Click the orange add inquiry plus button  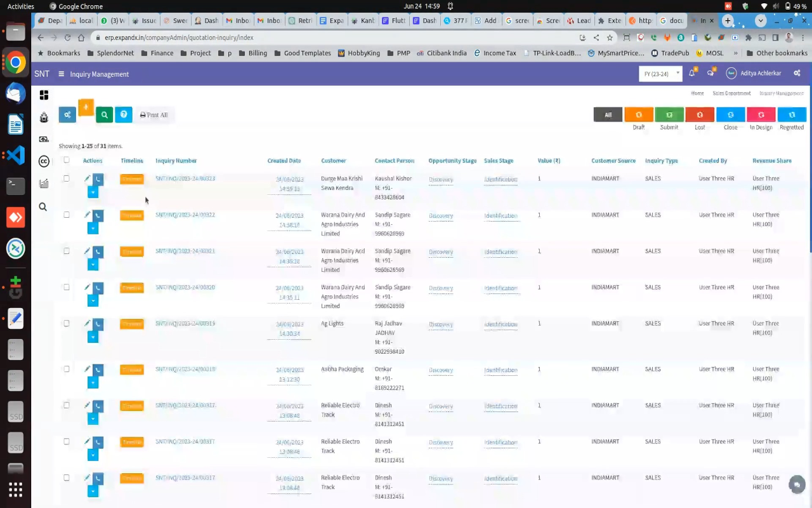pyautogui.click(x=86, y=107)
